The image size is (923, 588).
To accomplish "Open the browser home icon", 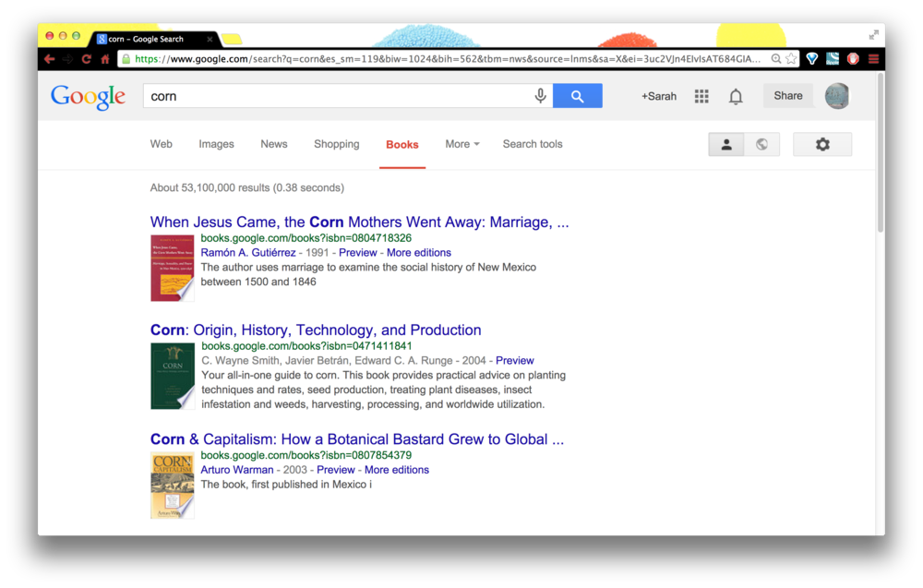I will click(x=105, y=59).
